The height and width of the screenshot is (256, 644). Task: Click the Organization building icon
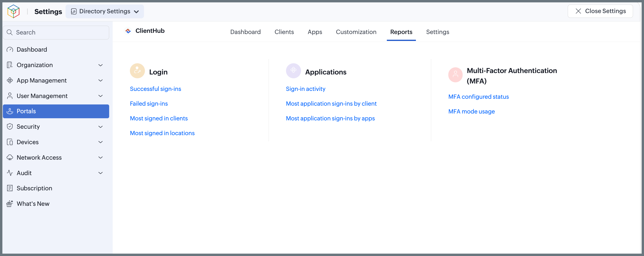(10, 65)
